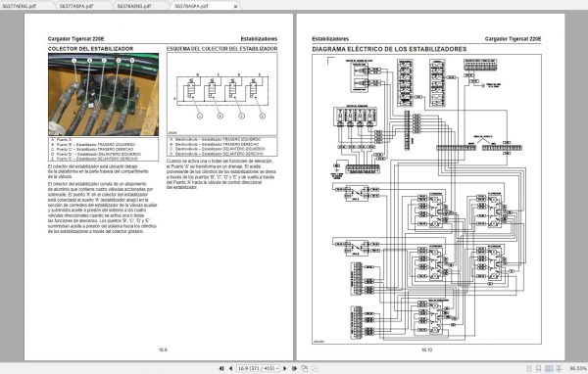This screenshot has width=588, height=374.
Task: Select two-page continuous scrolling layout
Action: click(559, 369)
